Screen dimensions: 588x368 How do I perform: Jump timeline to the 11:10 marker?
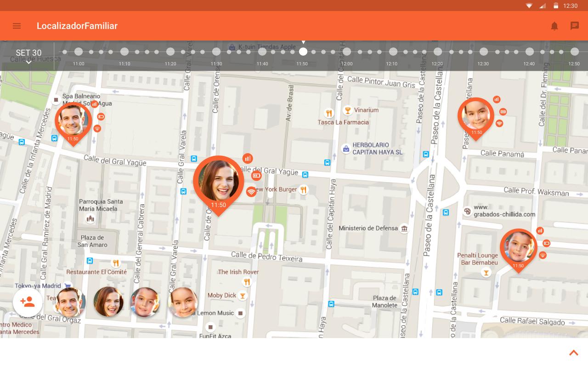[124, 52]
